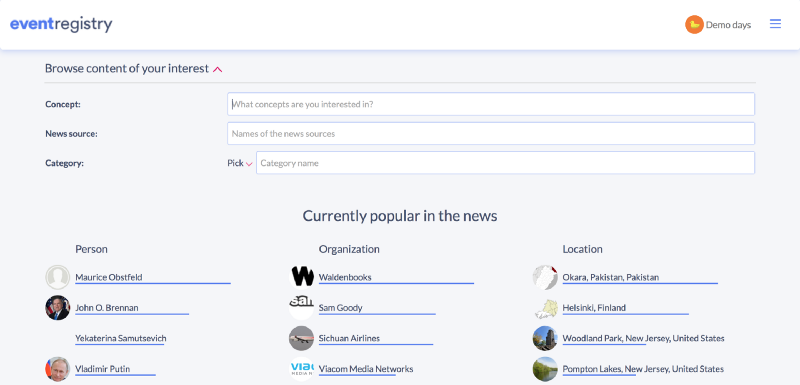Open the Pick category dropdown
This screenshot has width=800, height=385.
tap(240, 163)
